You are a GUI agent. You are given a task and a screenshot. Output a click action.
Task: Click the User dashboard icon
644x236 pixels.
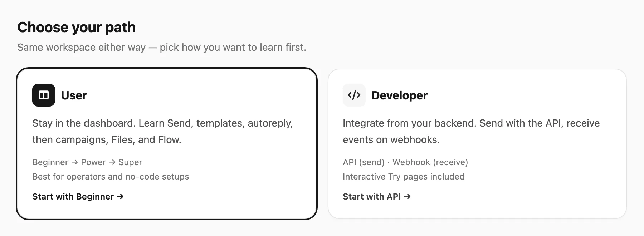(x=44, y=95)
